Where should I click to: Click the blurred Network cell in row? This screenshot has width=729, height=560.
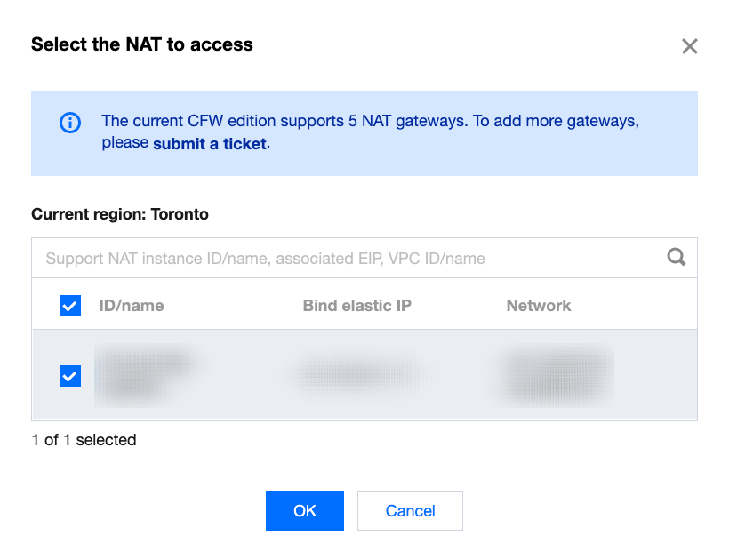click(x=558, y=376)
